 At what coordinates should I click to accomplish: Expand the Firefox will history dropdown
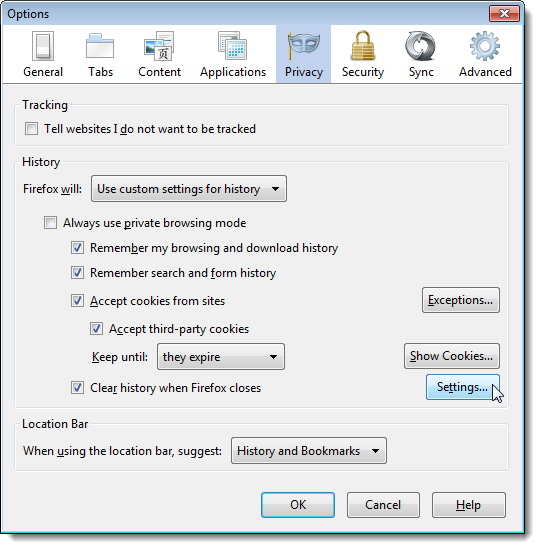click(x=189, y=189)
